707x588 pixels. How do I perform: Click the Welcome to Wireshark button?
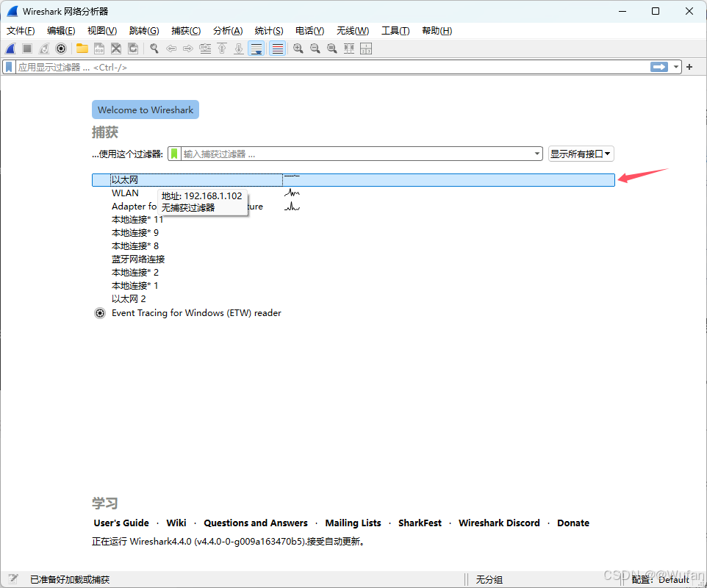pyautogui.click(x=146, y=110)
